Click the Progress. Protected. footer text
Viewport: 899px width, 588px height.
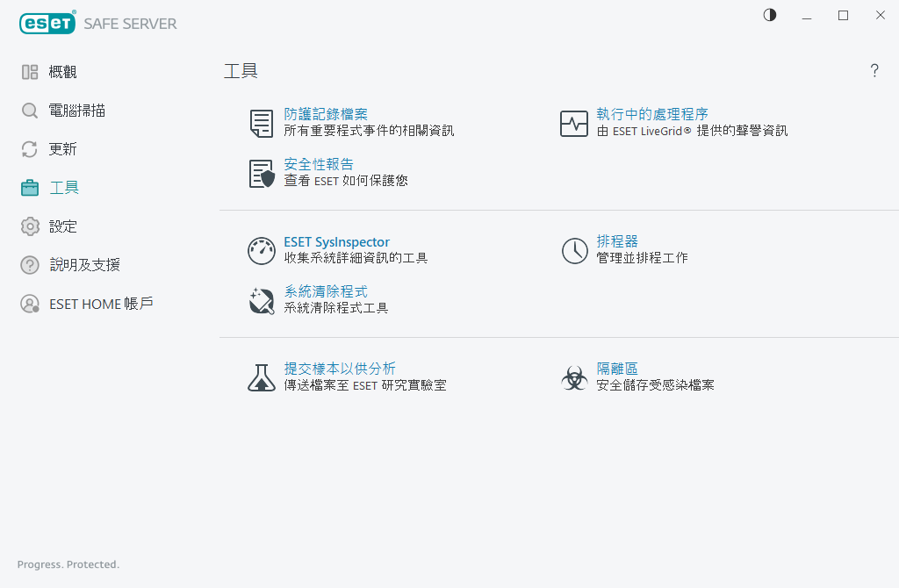pos(68,564)
